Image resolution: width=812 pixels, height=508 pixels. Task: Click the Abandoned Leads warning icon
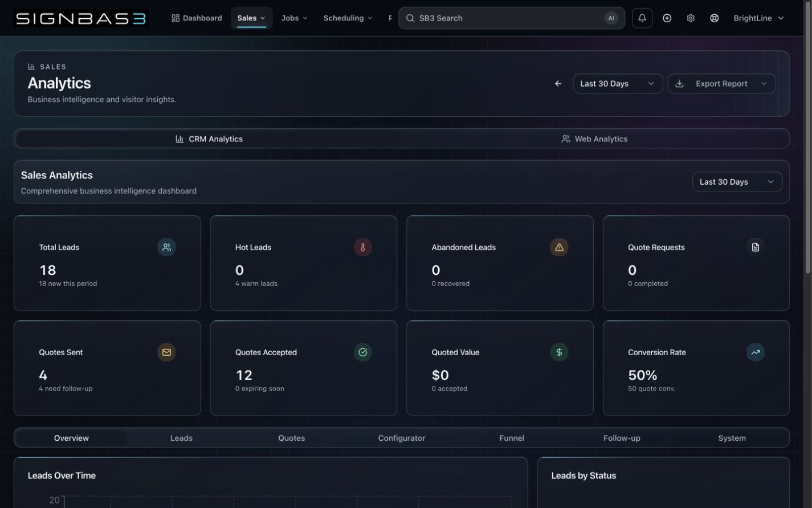point(559,247)
